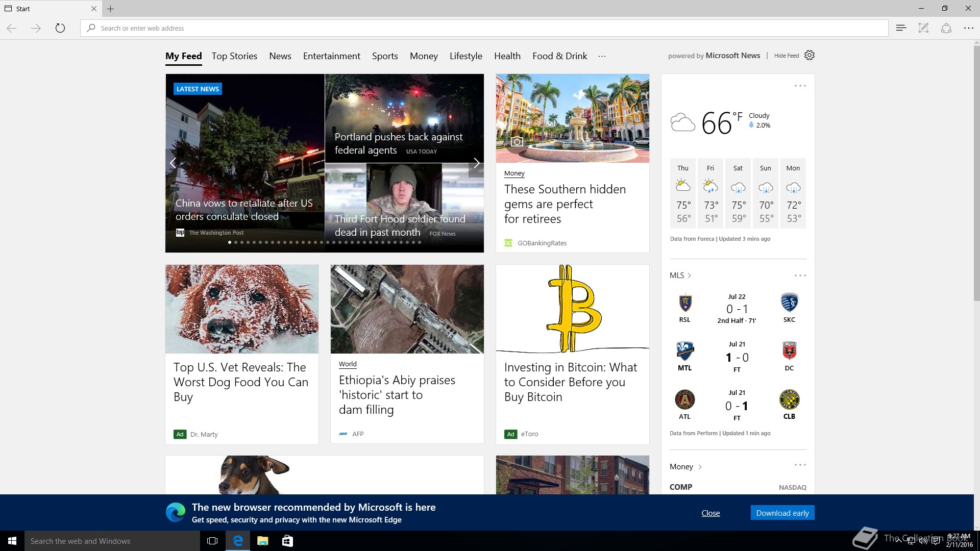The height and width of the screenshot is (551, 980).
Task: Click the SKC team logo
Action: pyautogui.click(x=789, y=303)
